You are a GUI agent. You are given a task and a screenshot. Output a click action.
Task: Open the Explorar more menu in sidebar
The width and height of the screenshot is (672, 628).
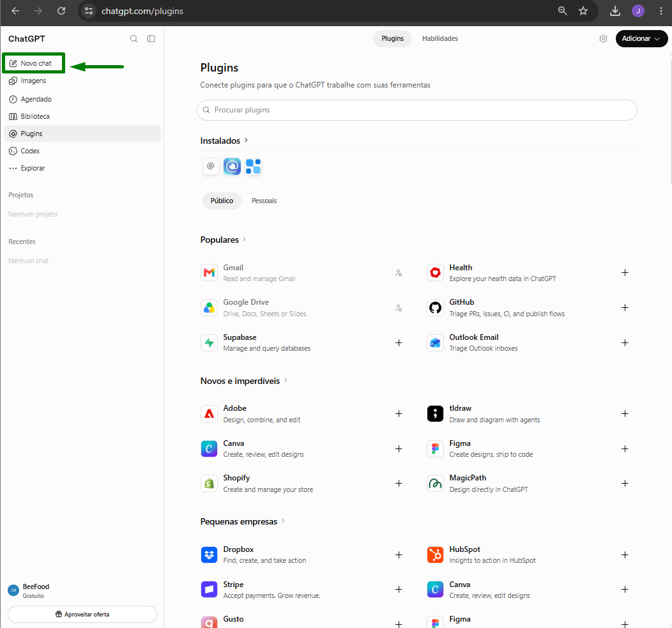(x=82, y=168)
